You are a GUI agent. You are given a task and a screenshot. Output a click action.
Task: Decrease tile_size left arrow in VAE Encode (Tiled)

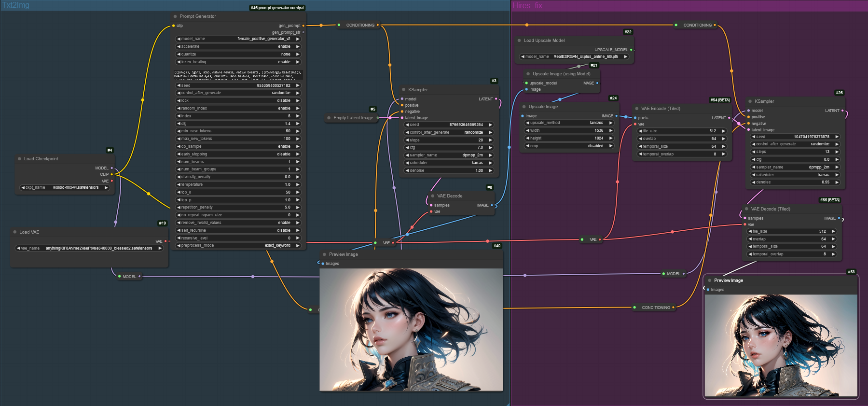click(641, 131)
